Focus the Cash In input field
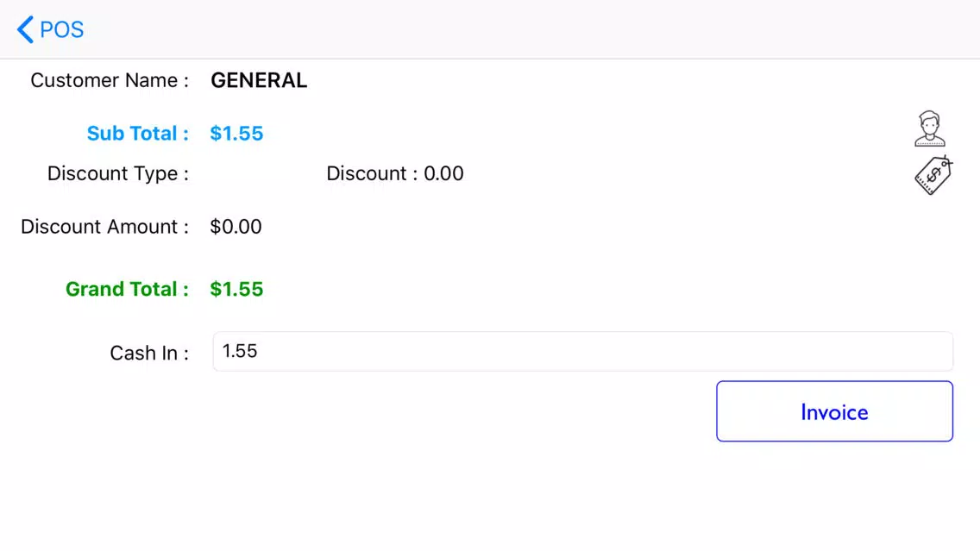Screen dimensions: 980x551 [582, 351]
